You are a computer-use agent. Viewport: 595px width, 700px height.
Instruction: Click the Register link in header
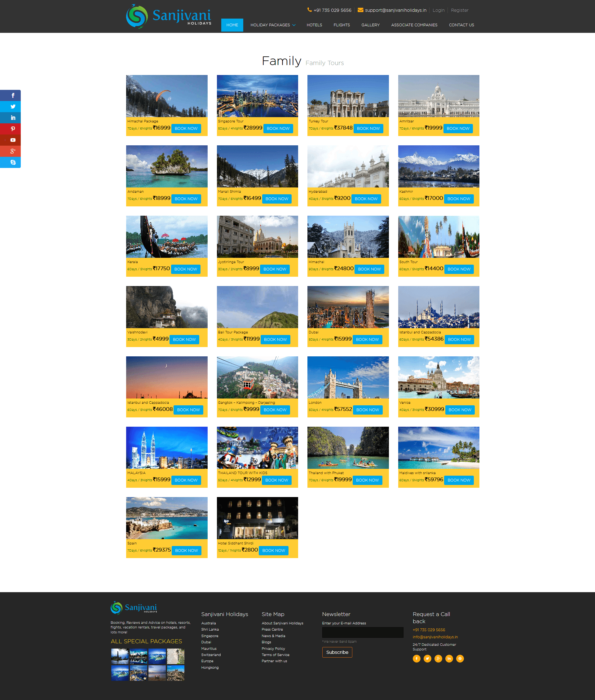click(459, 10)
